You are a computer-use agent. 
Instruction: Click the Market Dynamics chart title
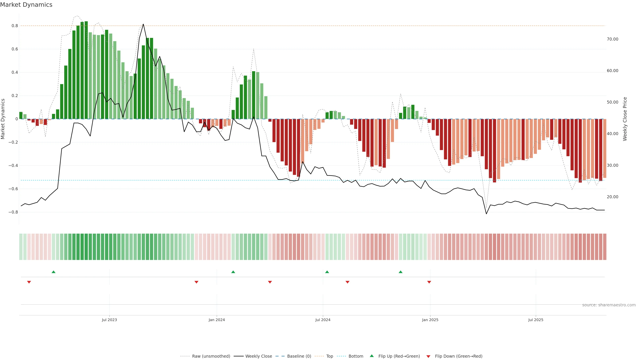click(x=26, y=5)
